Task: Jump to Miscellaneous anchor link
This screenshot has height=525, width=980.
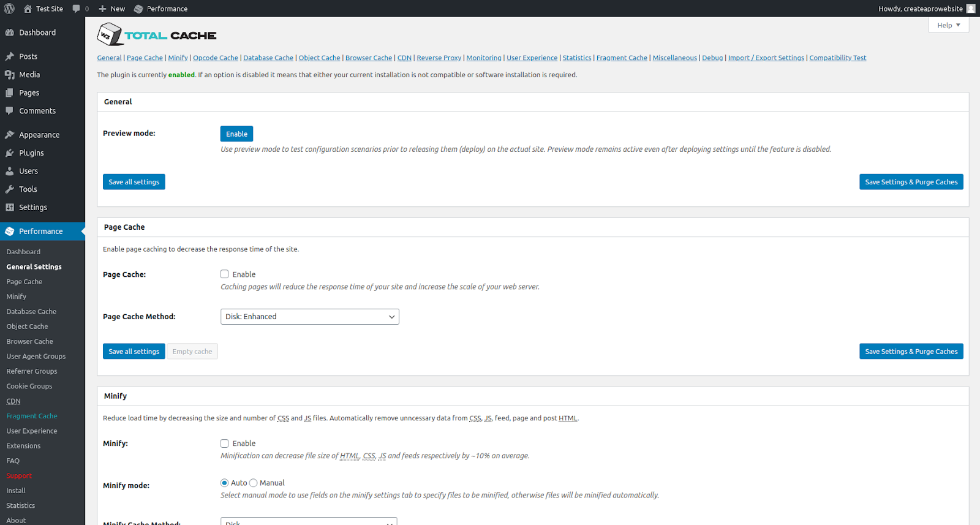Action: [675, 58]
